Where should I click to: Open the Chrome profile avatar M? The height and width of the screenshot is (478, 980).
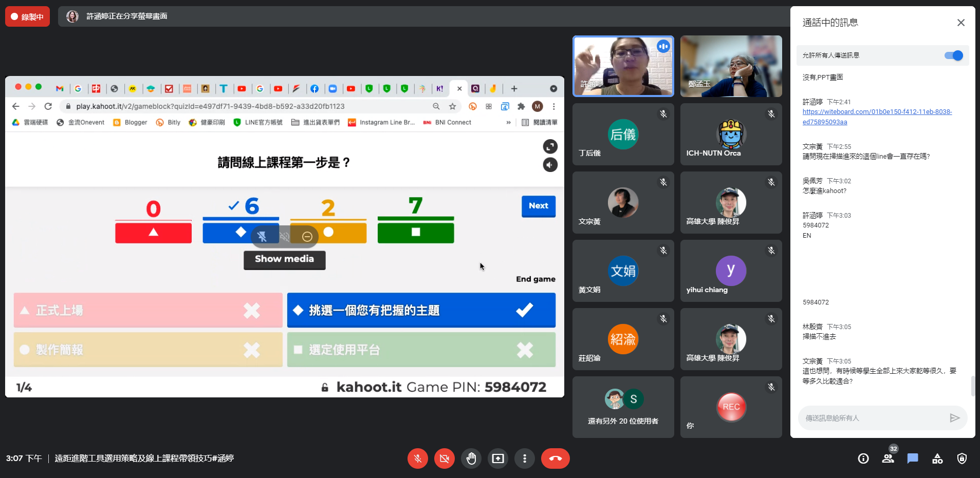tap(538, 106)
